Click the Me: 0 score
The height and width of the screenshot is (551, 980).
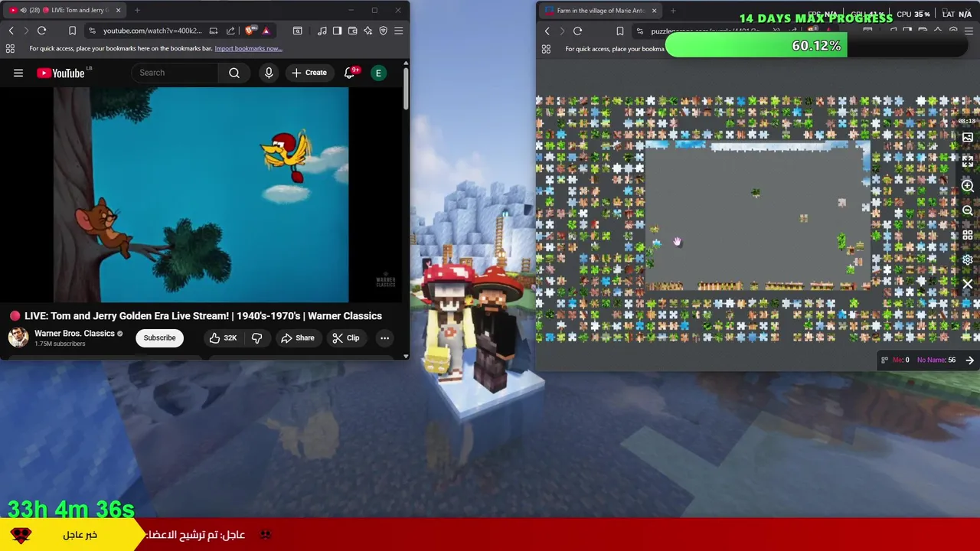(901, 360)
